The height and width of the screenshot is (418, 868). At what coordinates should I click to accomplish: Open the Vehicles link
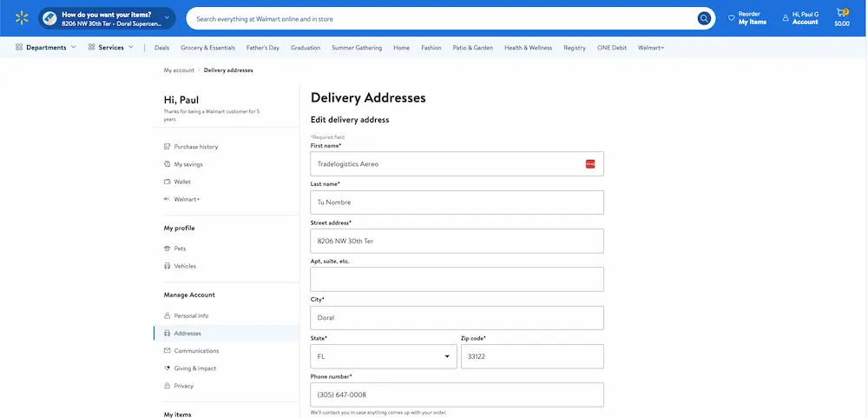click(185, 266)
